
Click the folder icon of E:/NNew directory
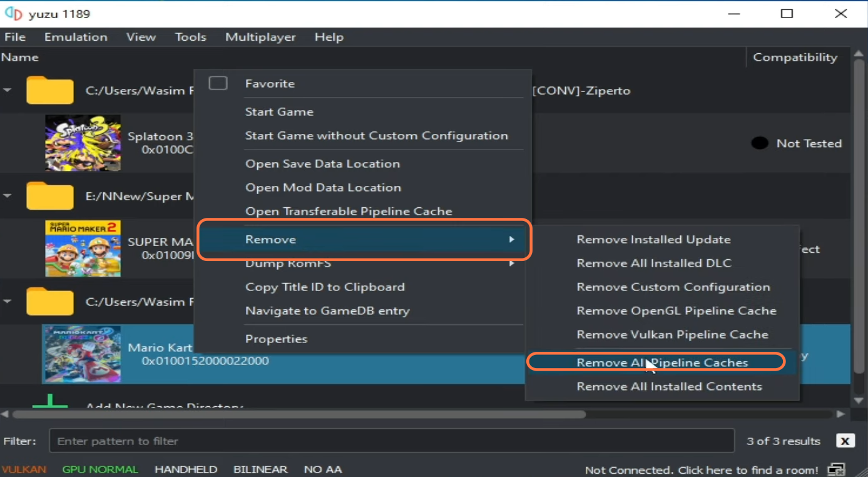50,196
